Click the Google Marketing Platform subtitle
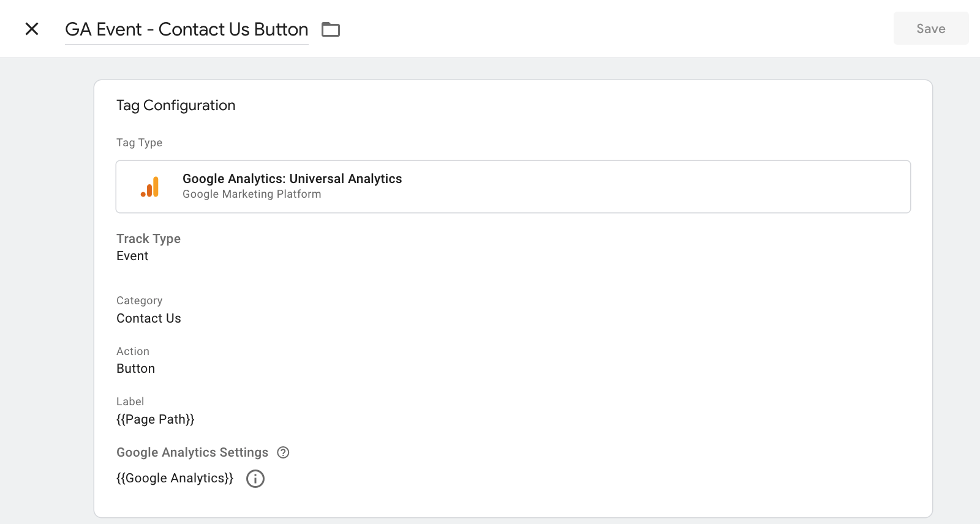This screenshot has height=524, width=980. tap(252, 194)
